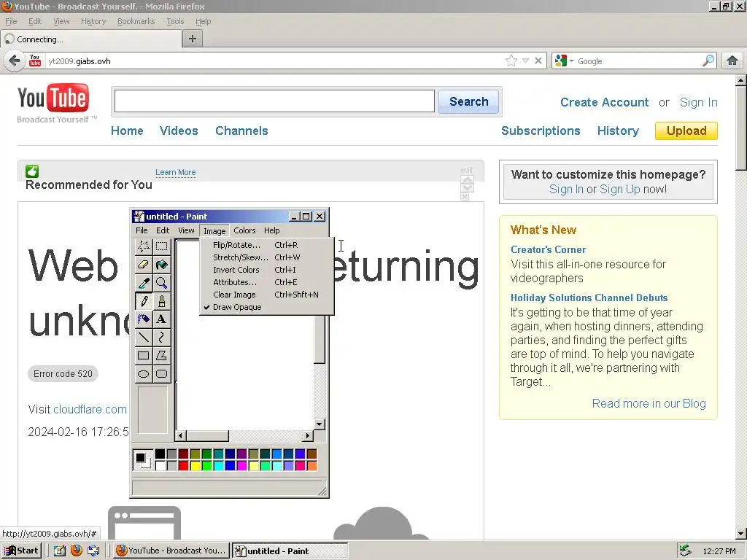Viewport: 747px width, 560px height.
Task: Pick the orange color swatch in palette
Action: (x=312, y=465)
